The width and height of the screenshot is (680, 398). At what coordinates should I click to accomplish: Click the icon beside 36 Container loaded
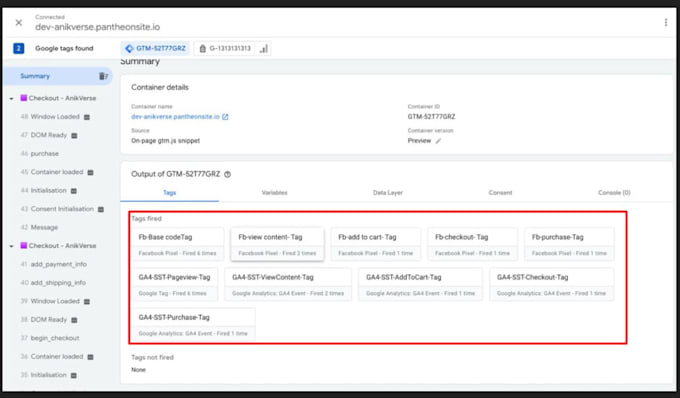pos(90,357)
